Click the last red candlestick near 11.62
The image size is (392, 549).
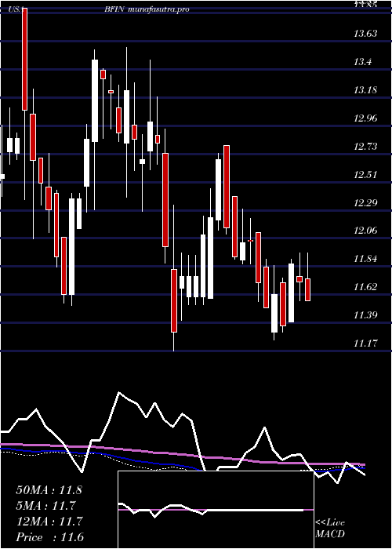point(307,289)
